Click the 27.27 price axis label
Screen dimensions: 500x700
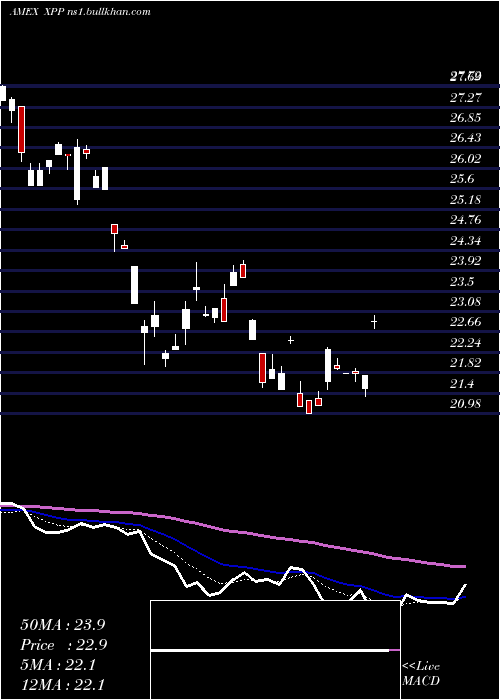[466, 97]
